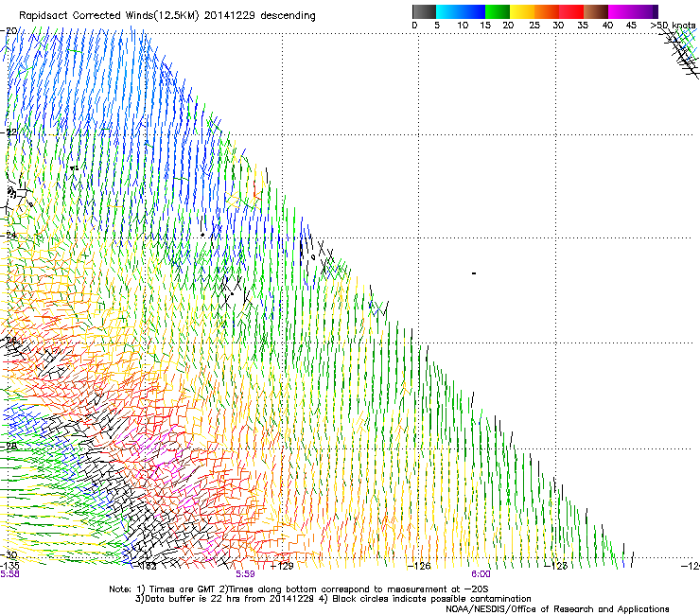Viewport: 700px width, 615px height.
Task: Click the '5' label under the color bar
Action: [437, 25]
